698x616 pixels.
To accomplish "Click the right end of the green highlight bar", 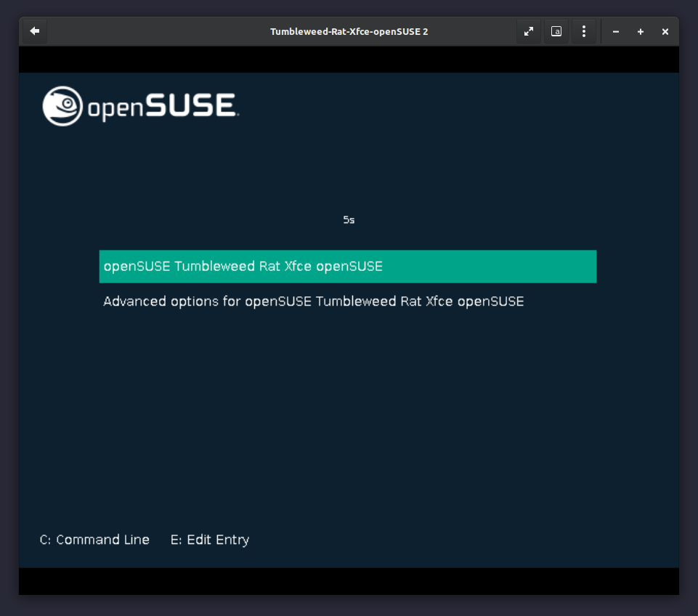I will [x=581, y=267].
